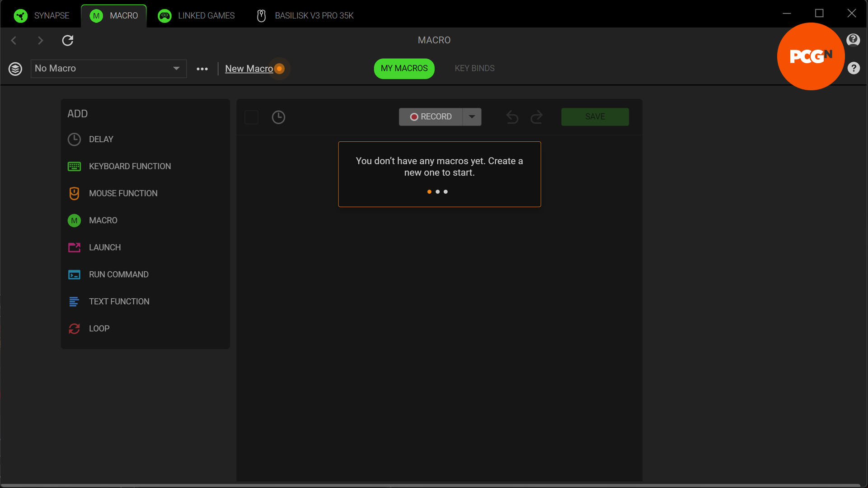
Task: Click the Basilisk mouse device icon
Action: [261, 16]
